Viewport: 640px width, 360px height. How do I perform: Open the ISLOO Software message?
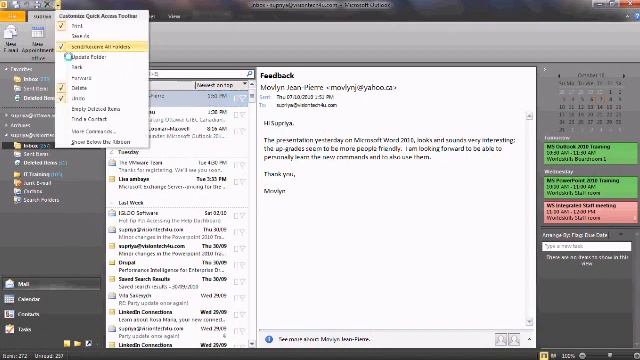(x=177, y=217)
